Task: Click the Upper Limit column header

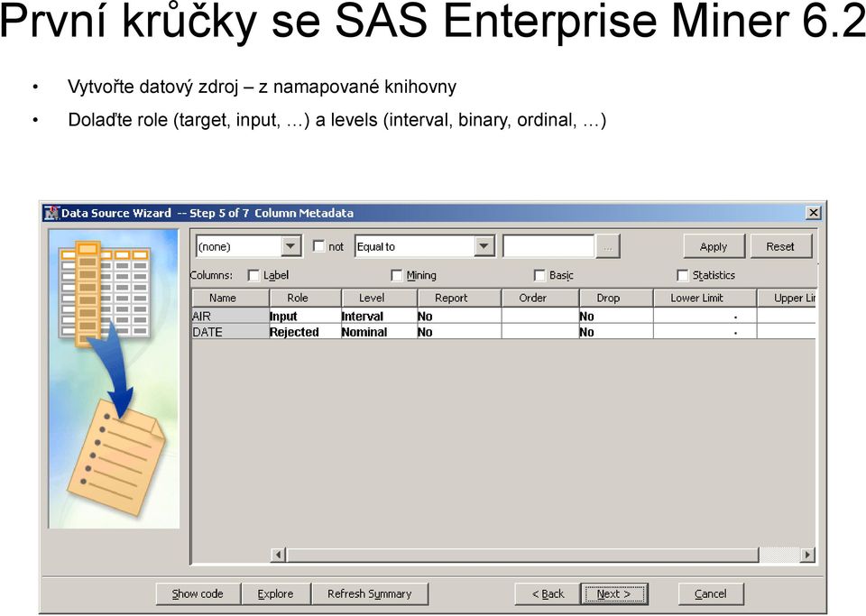Action: click(x=787, y=298)
